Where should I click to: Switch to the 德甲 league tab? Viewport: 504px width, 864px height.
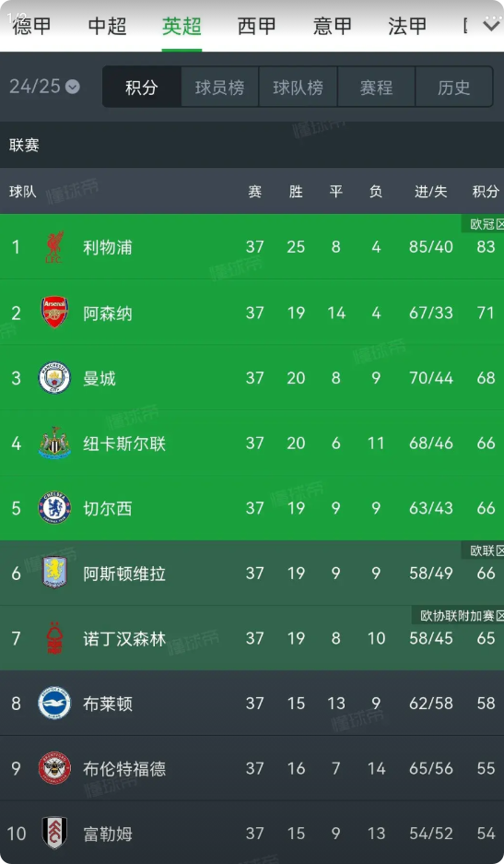pyautogui.click(x=31, y=26)
